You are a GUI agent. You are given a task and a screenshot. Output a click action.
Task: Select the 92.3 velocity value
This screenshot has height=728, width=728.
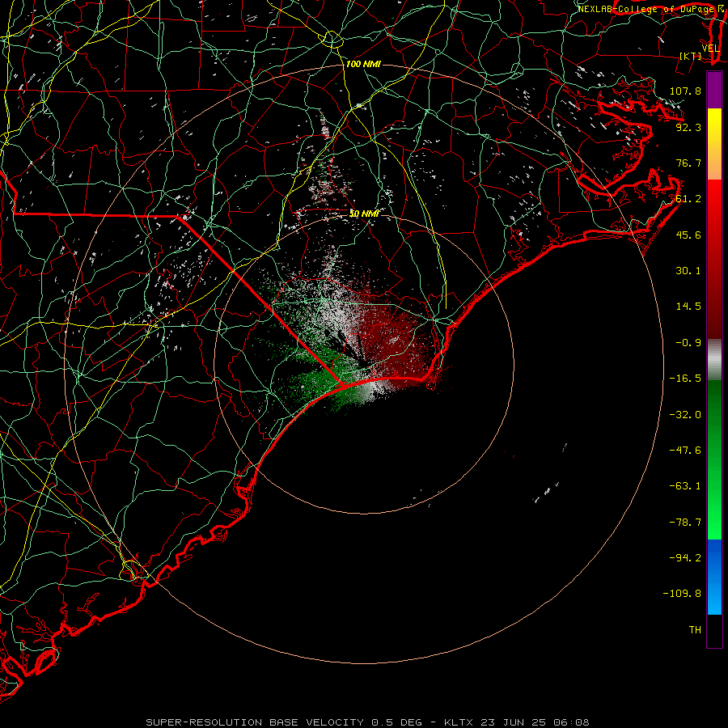[x=688, y=127]
